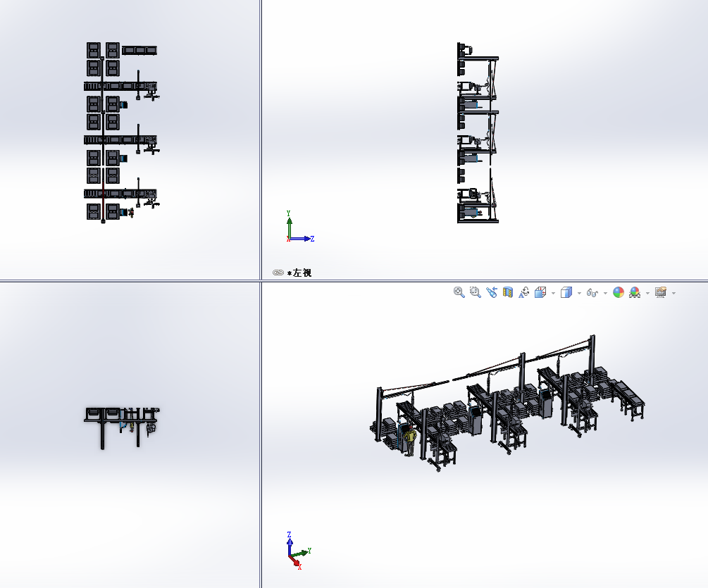
Task: Expand the Apply Scene dropdown arrow
Action: click(647, 294)
